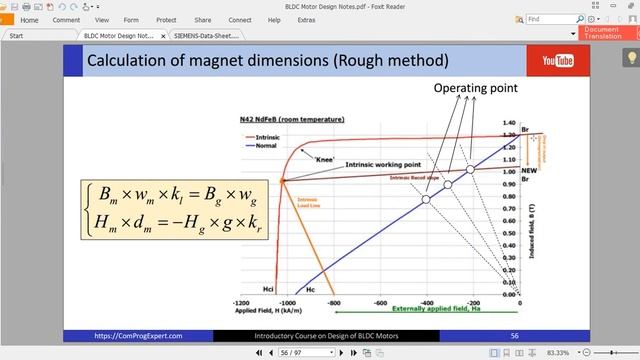
Task: Click the user account icon
Action: [x=633, y=19]
